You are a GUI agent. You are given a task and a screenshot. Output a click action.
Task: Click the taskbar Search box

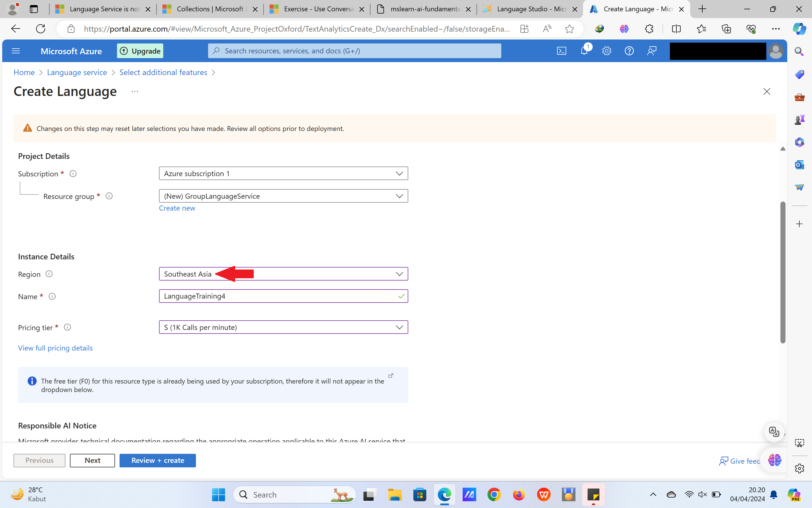click(x=295, y=494)
